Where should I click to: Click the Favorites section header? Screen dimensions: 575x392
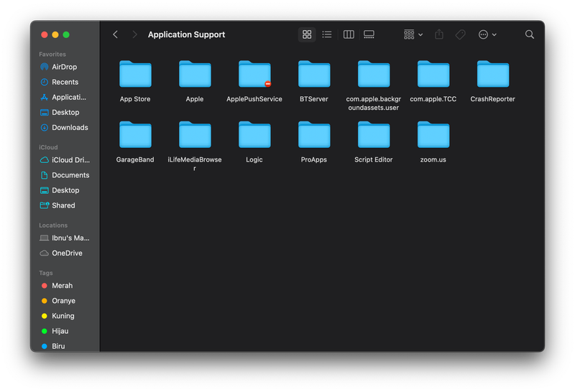(52, 55)
